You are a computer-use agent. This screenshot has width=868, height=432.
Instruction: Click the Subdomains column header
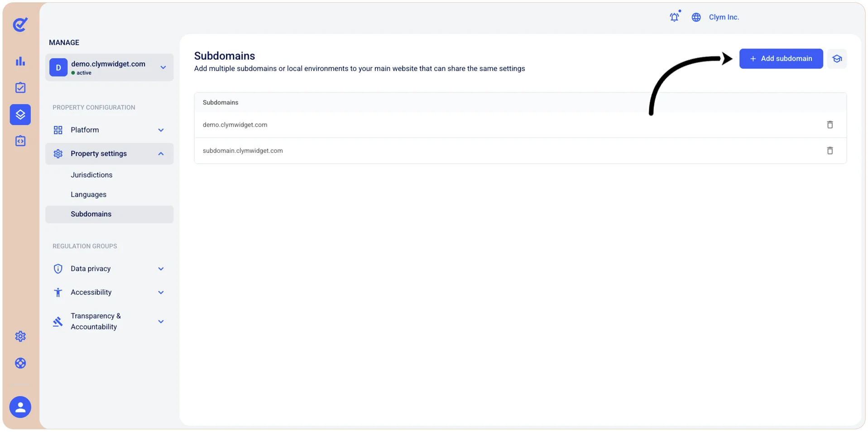click(x=221, y=103)
